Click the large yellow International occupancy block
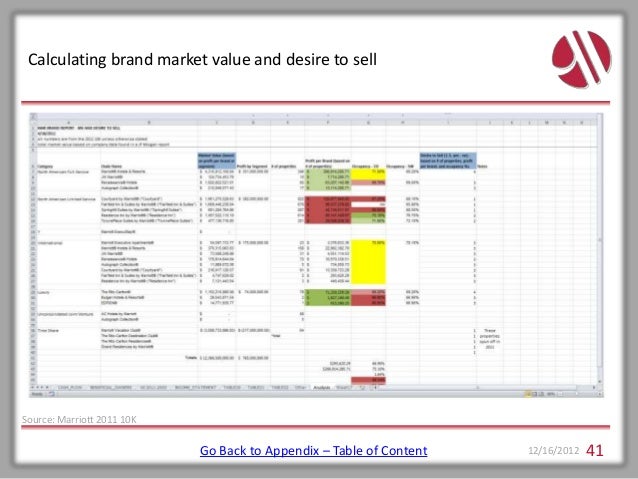The image size is (638, 479). pos(368,262)
